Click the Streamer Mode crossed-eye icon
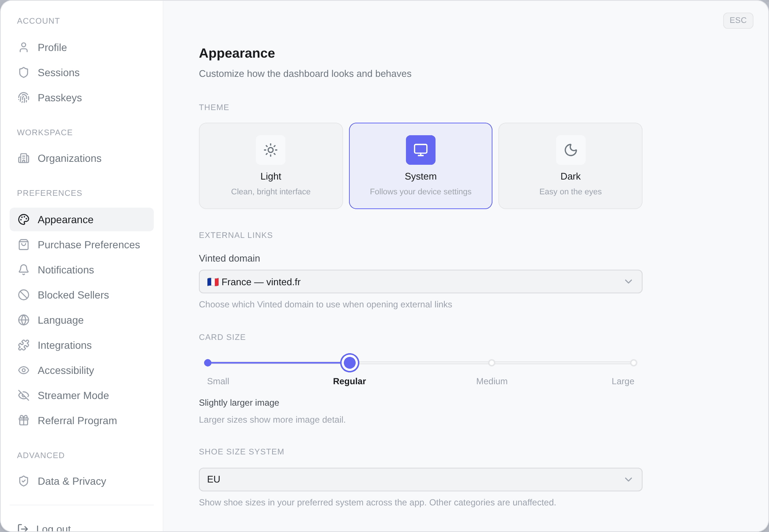Viewport: 769px width, 532px height. pos(24,396)
